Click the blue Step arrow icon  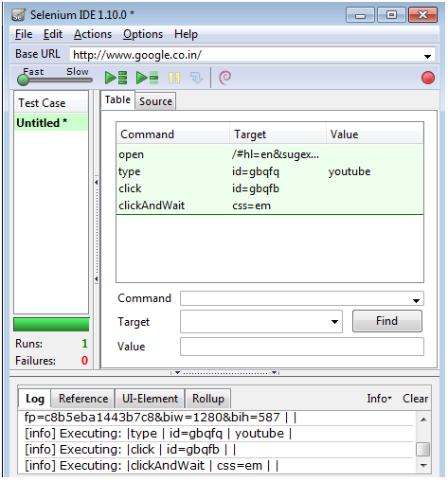coord(196,78)
